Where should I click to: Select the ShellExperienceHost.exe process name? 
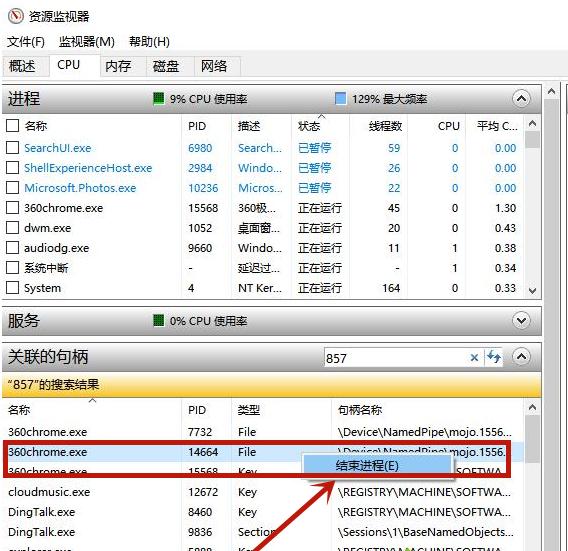click(88, 168)
